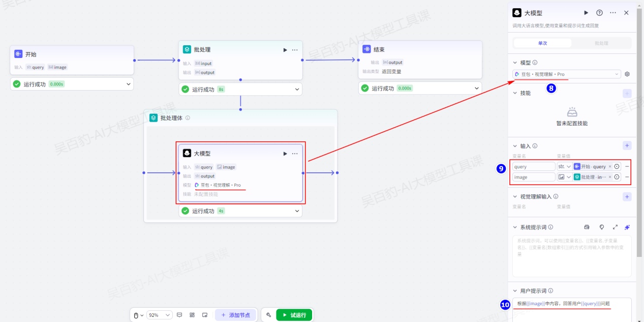The image size is (644, 322).
Task: Remove the image input variable row
Action: pos(627,177)
